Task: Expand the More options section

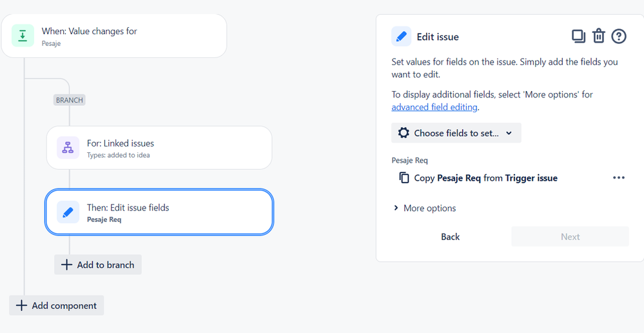Action: coord(425,208)
